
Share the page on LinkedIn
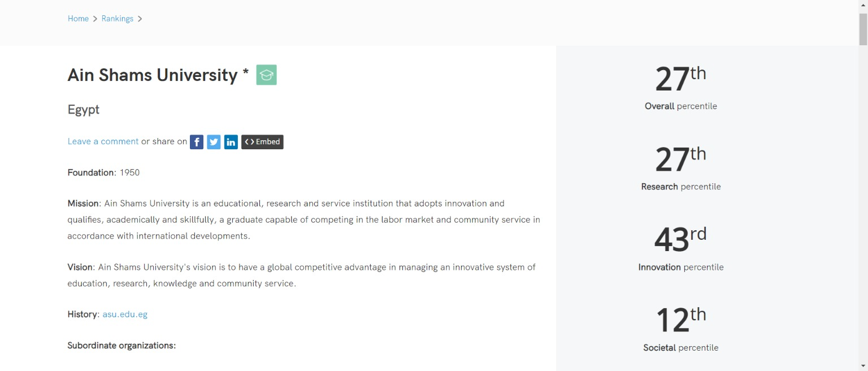tap(231, 142)
